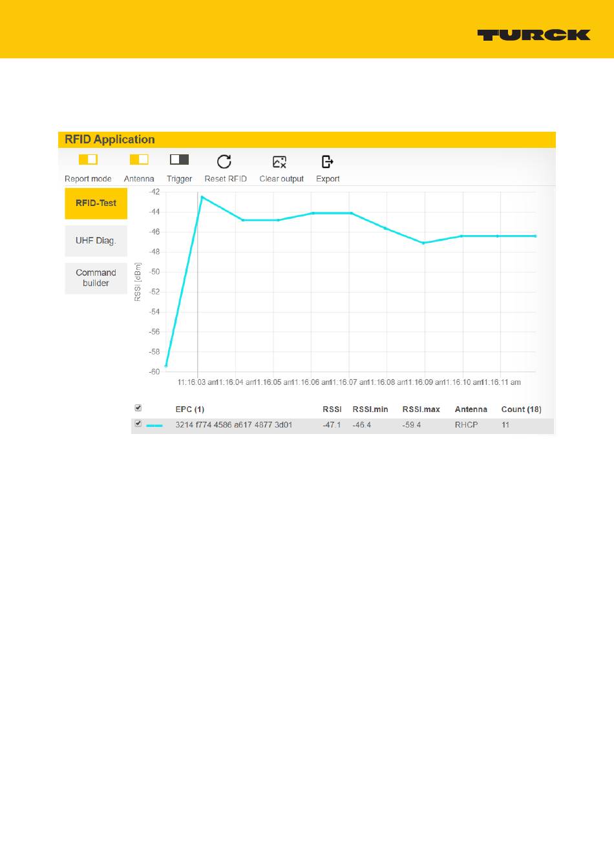Uncheck the checkbox for EPC 3214 f774 row
Image resolution: width=614 pixels, height=868 pixels.
pos(138,424)
